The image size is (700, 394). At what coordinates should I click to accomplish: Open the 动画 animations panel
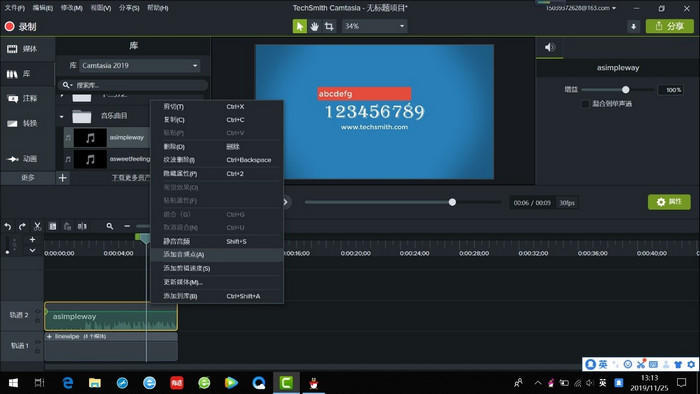coord(22,159)
